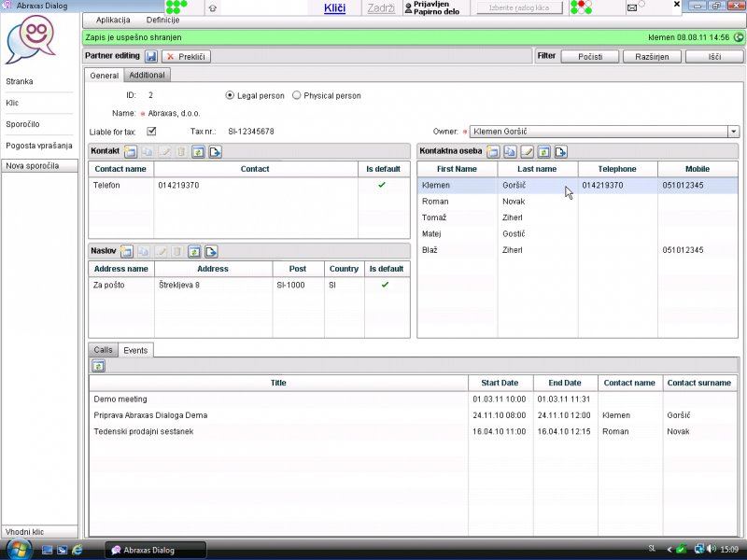Add a new entry in Kontakt toolbar
Viewport: 747px width, 560px height.
click(130, 152)
